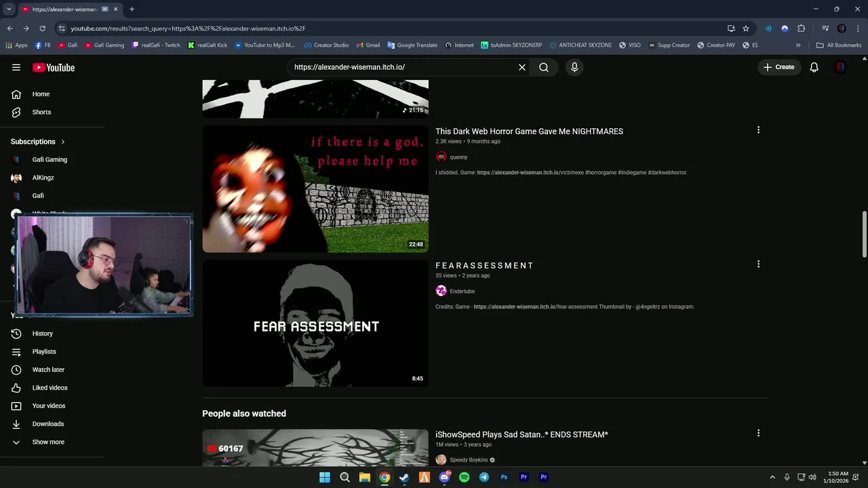
Task: Show more bookmarks with the overflow chevron
Action: pyautogui.click(x=798, y=45)
